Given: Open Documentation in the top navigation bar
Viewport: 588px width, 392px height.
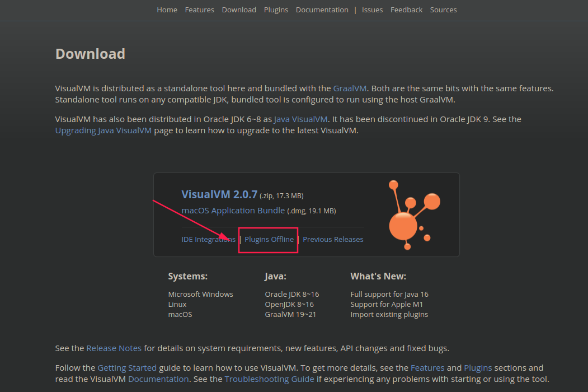Looking at the screenshot, I should 322,10.
